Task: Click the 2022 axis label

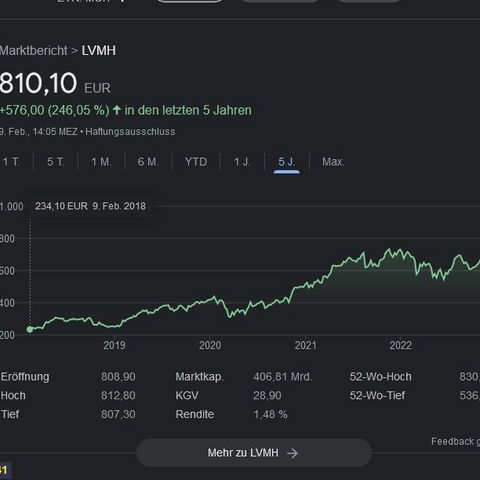Action: (x=400, y=345)
